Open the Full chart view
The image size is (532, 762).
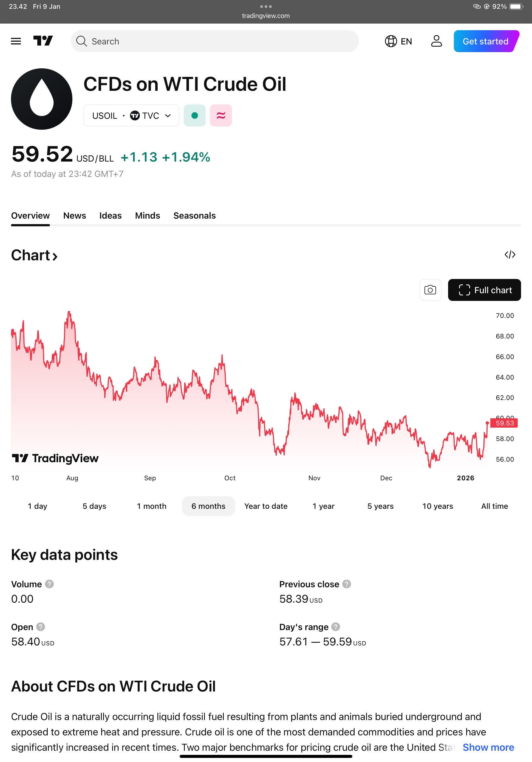tap(484, 290)
